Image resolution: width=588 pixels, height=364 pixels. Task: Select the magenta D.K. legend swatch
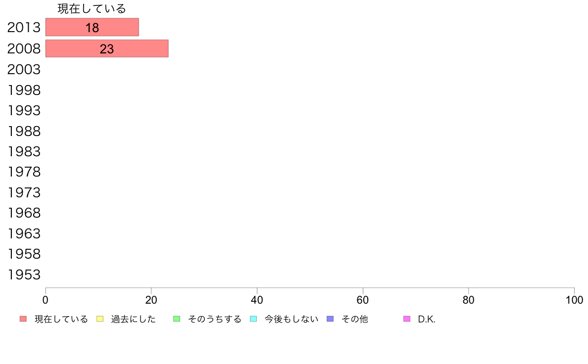pos(407,319)
